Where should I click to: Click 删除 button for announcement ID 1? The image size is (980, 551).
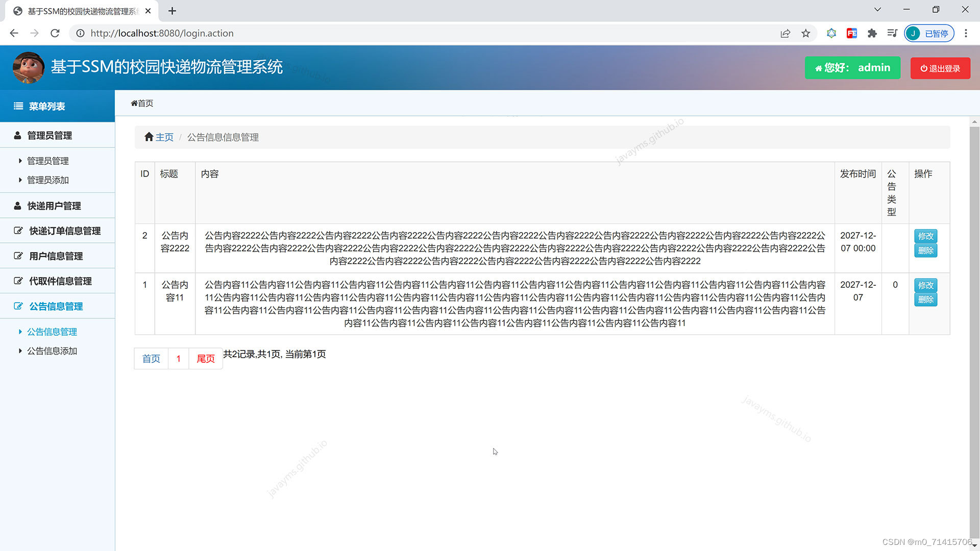[925, 299]
